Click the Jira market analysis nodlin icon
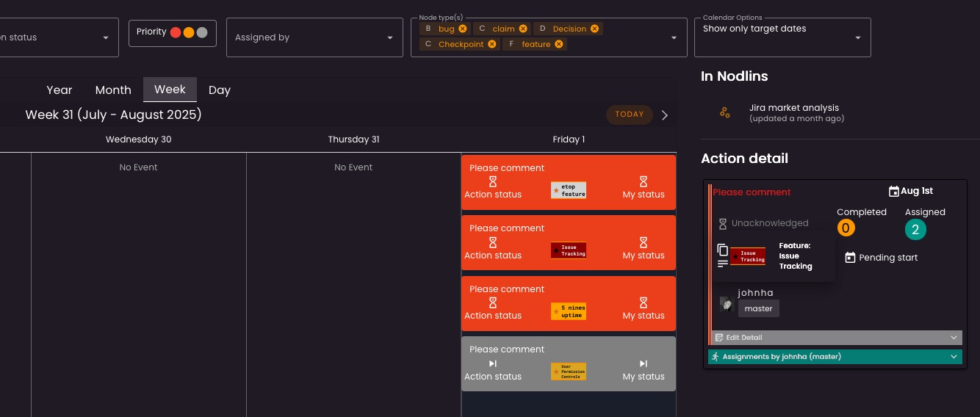 (725, 112)
